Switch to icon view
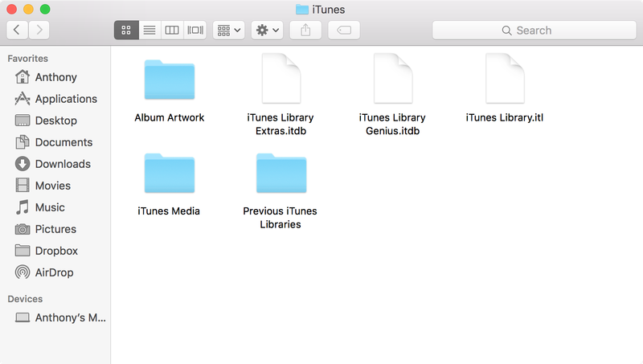This screenshot has height=364, width=643. pos(126,30)
